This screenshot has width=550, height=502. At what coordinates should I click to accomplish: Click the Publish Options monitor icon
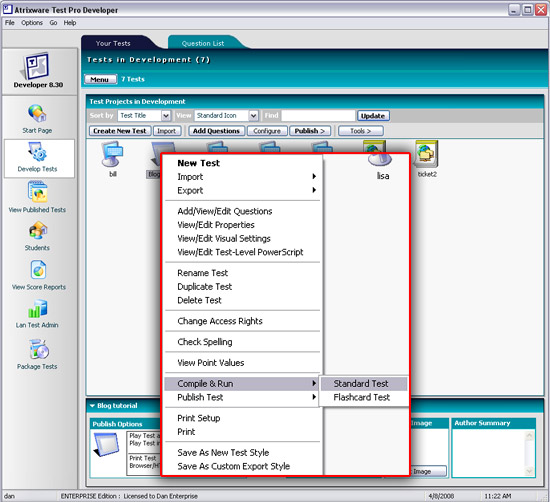tap(107, 444)
